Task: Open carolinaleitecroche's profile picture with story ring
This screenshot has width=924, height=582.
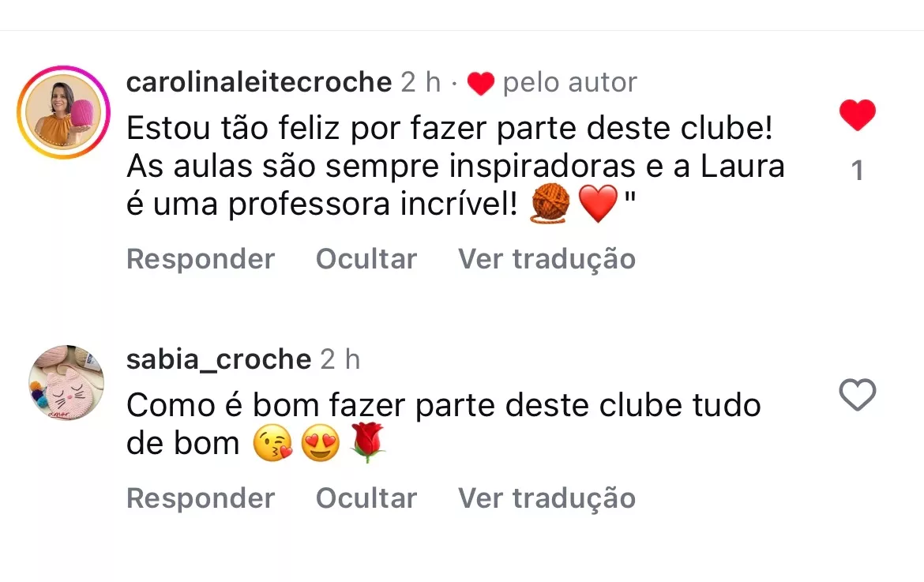Action: pos(64,112)
